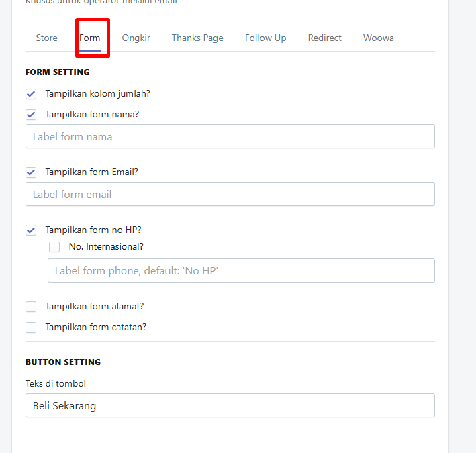Image resolution: width=476 pixels, height=453 pixels.
Task: Disable Tampilkan form Email checkbox
Action: pos(31,172)
